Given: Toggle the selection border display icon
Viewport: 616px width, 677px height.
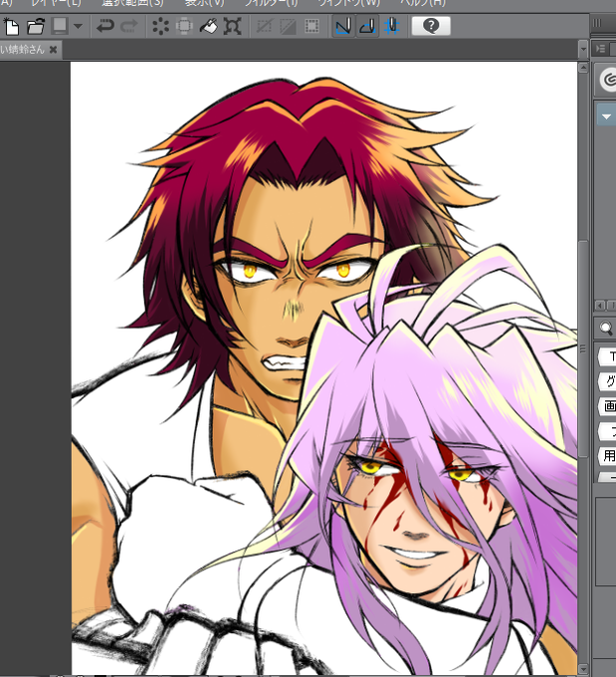Looking at the screenshot, I should pos(311,26).
